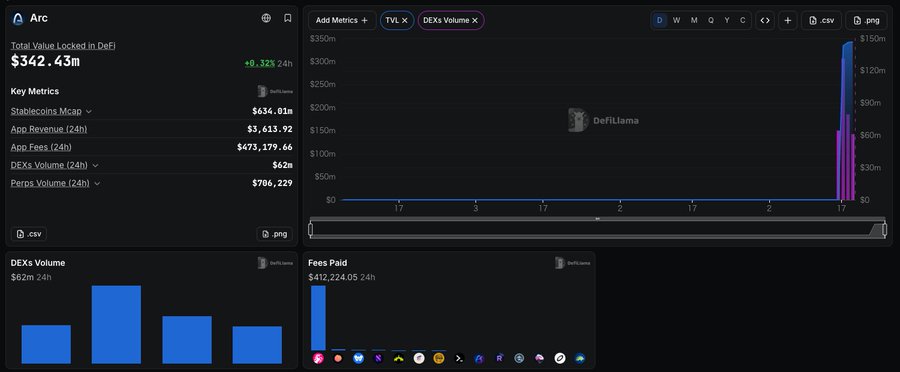Screen dimensions: 900x372
Task: Click the App Fees (24h) label
Action: (41, 148)
